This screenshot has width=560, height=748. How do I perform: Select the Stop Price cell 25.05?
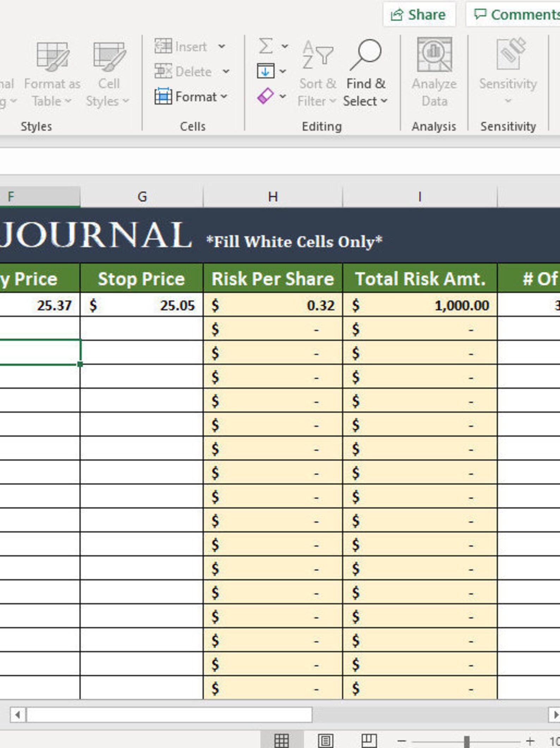(141, 305)
